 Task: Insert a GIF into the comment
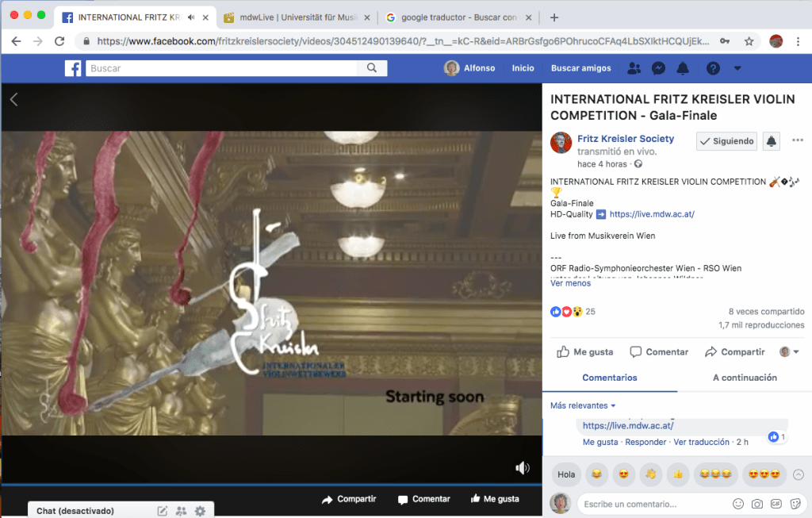tap(776, 504)
